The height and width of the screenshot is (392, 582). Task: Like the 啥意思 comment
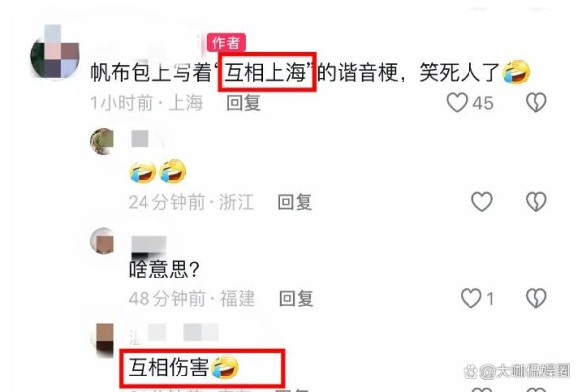(x=470, y=298)
